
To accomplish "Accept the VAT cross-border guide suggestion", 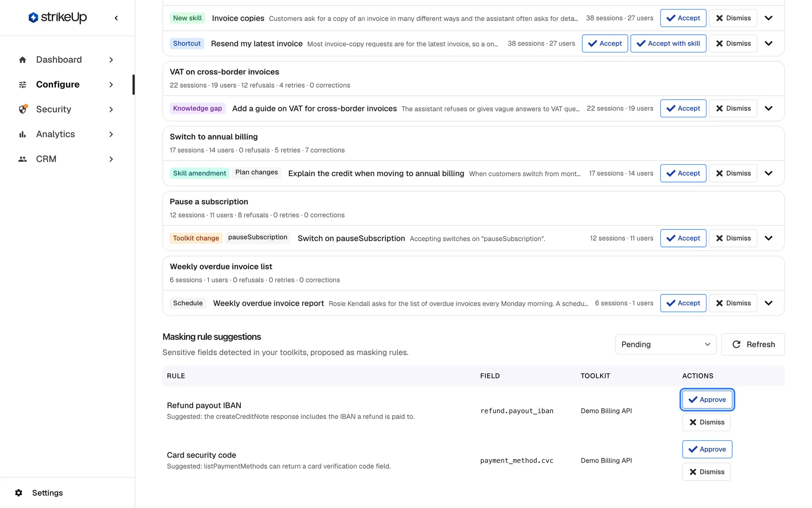I will [683, 108].
